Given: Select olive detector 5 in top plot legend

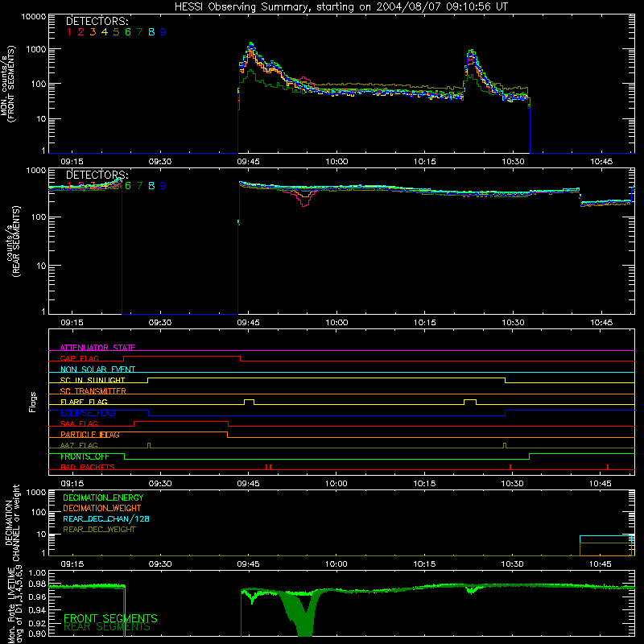Looking at the screenshot, I should coord(116,32).
